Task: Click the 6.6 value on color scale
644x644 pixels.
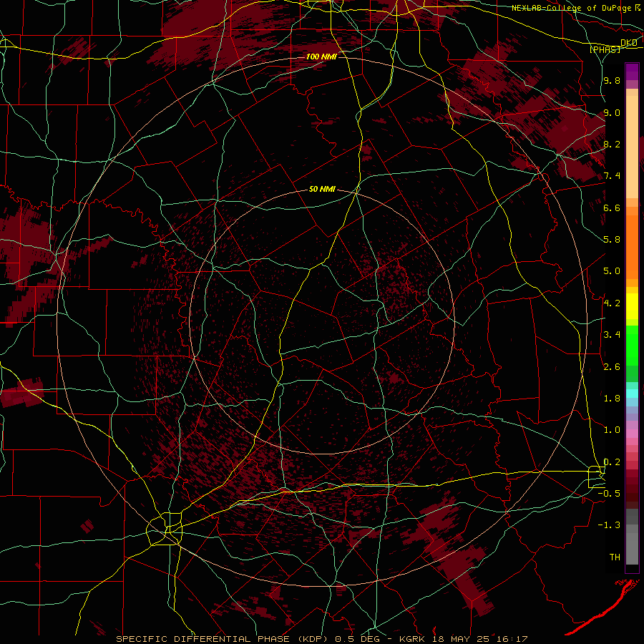Action: (612, 208)
